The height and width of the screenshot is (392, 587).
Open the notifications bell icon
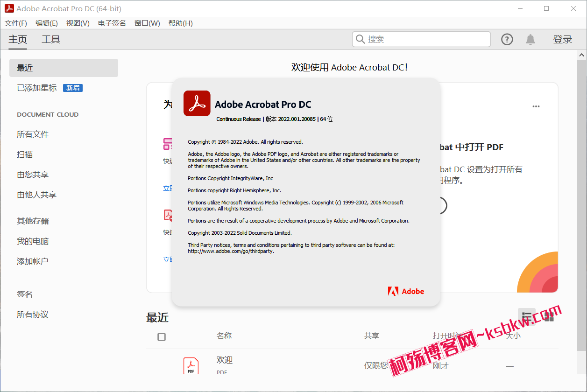pos(530,40)
